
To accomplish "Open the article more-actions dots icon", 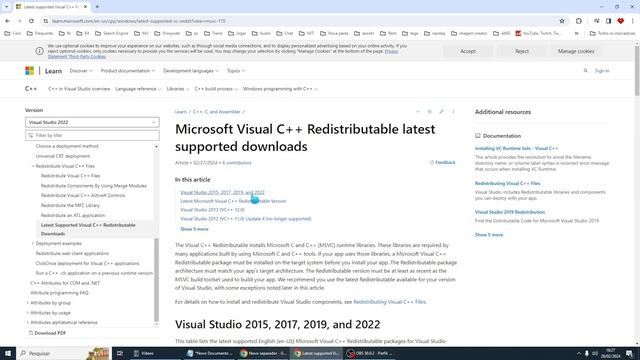I will (453, 111).
